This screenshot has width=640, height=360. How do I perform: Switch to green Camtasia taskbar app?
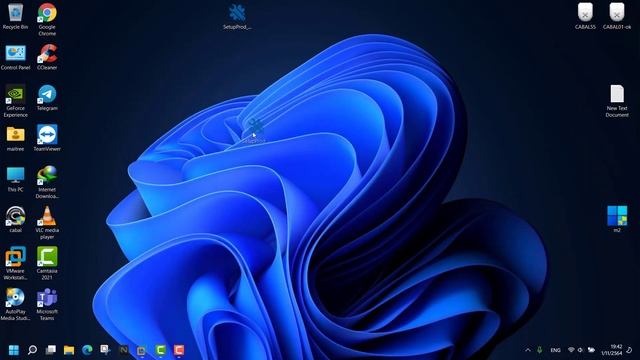pyautogui.click(x=160, y=350)
